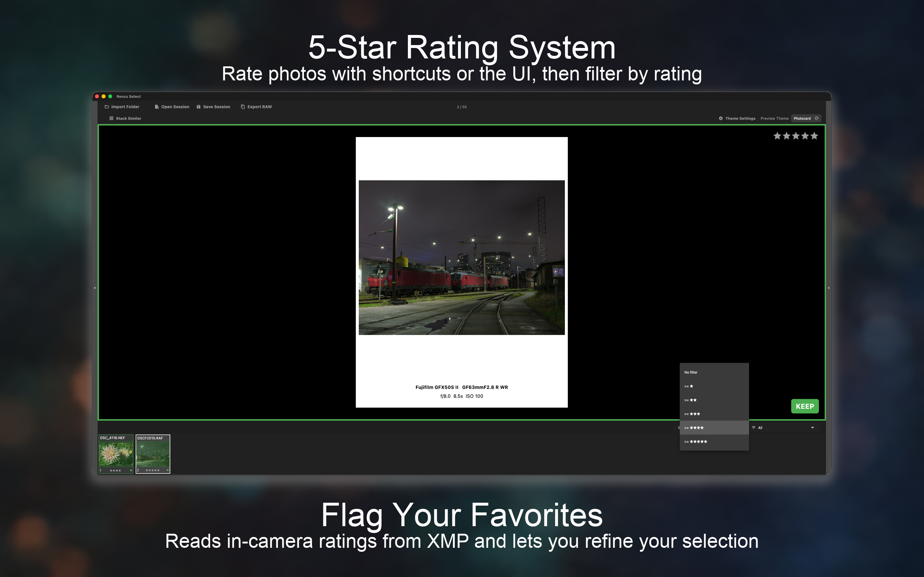Viewport: 924px width, 577px height.
Task: Click the Preview Theme label
Action: pyautogui.click(x=774, y=118)
